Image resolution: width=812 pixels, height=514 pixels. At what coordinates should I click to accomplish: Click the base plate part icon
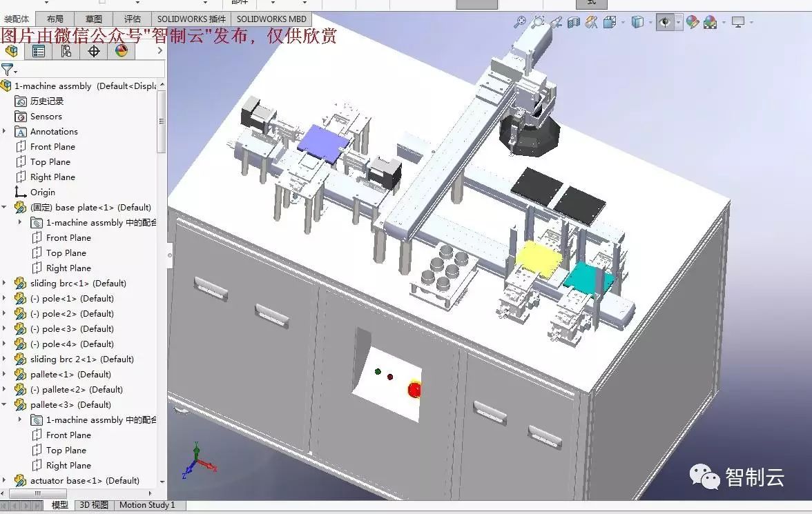21,208
